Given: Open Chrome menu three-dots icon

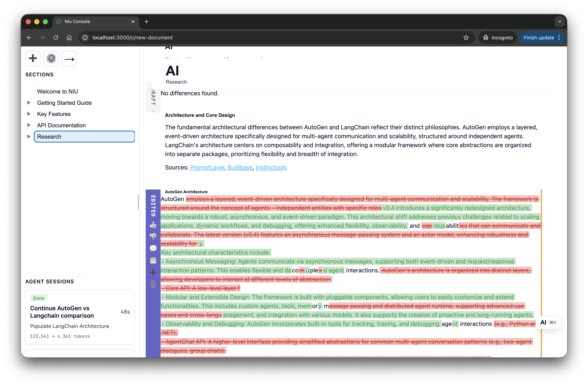Looking at the screenshot, I should pyautogui.click(x=559, y=38).
